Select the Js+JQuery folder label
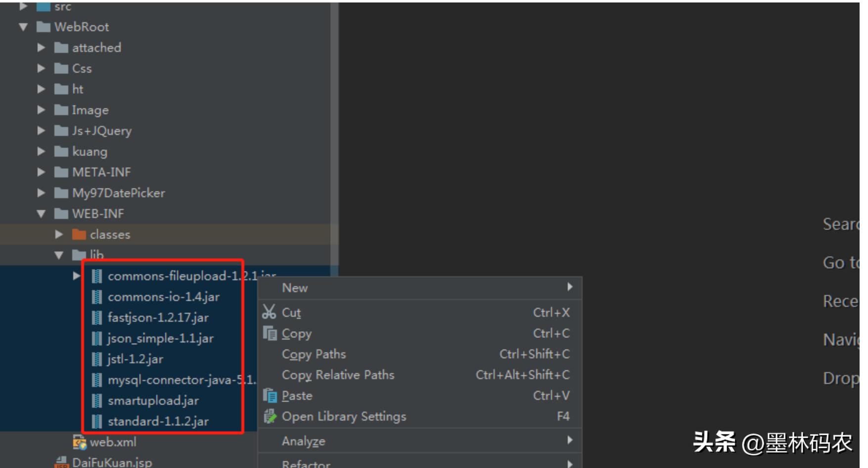 pos(102,131)
